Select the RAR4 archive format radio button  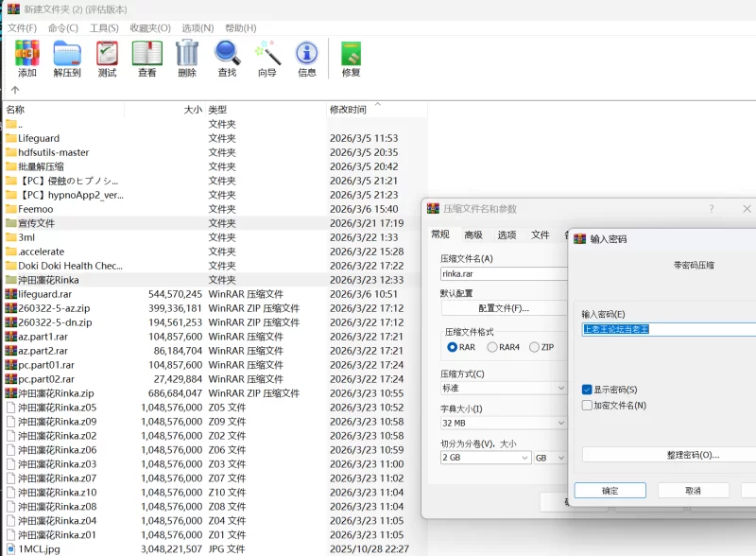click(x=492, y=347)
